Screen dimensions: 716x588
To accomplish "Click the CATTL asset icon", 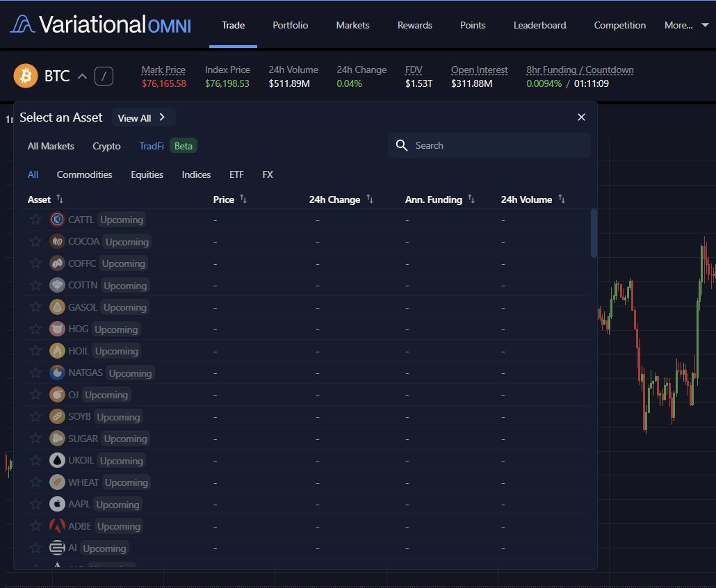I will [x=57, y=220].
